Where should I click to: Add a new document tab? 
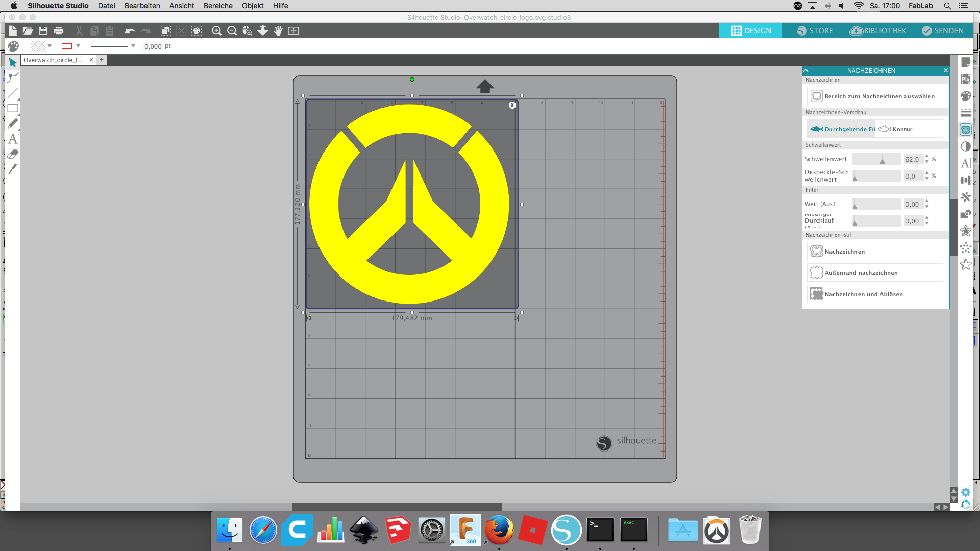pyautogui.click(x=102, y=60)
